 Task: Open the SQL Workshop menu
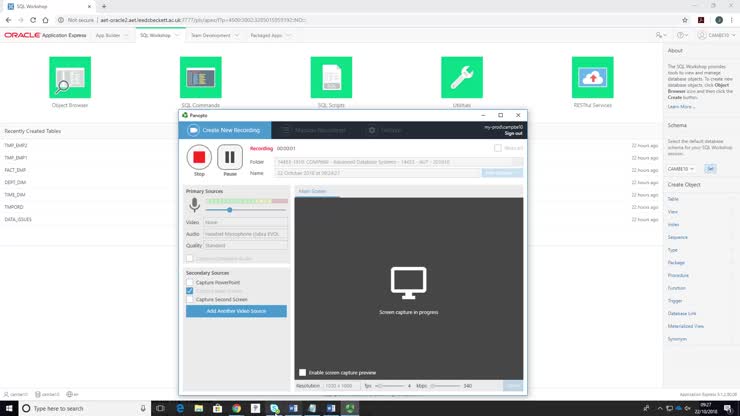click(160, 35)
